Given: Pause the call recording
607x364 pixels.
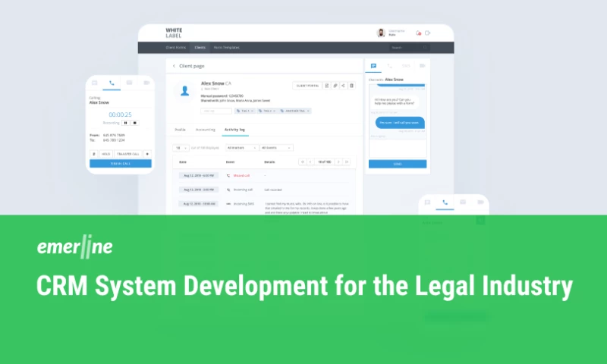Looking at the screenshot, I should point(125,123).
